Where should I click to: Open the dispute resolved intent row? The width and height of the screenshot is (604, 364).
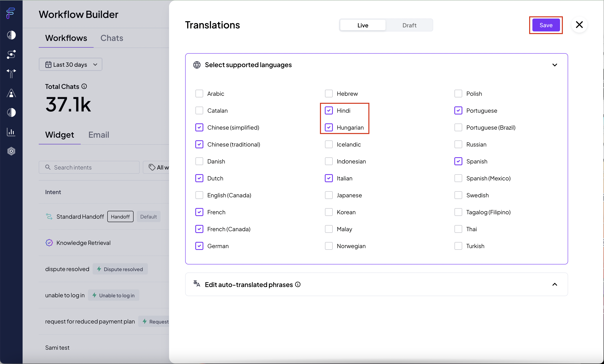(104, 269)
